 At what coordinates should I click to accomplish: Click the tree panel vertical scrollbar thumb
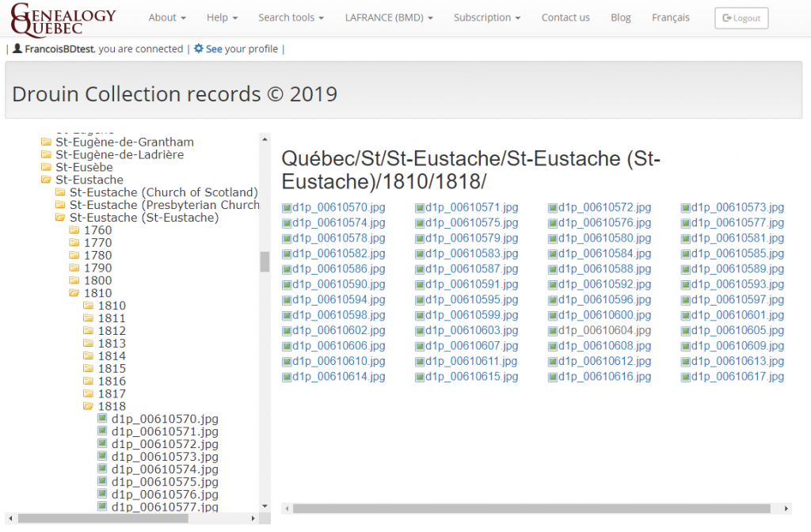[265, 261]
